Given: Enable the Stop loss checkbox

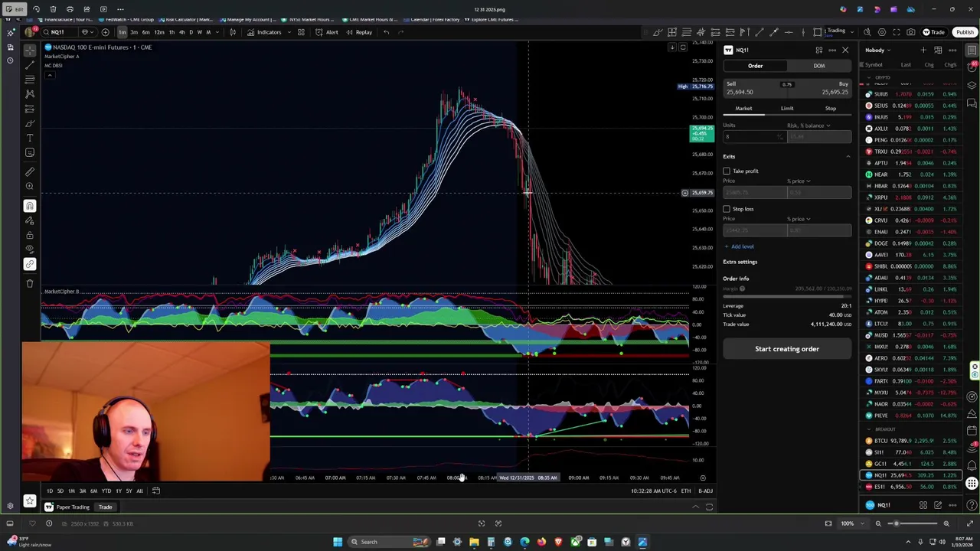Looking at the screenshot, I should point(727,209).
